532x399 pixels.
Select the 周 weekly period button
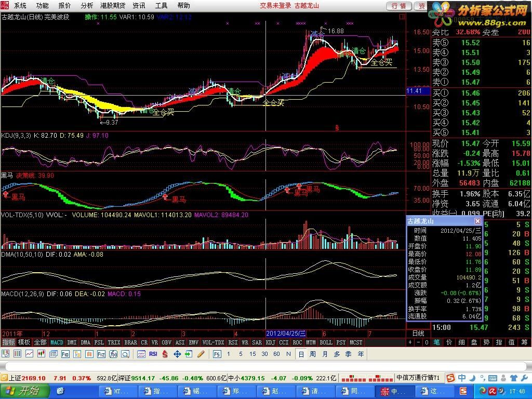(313, 354)
